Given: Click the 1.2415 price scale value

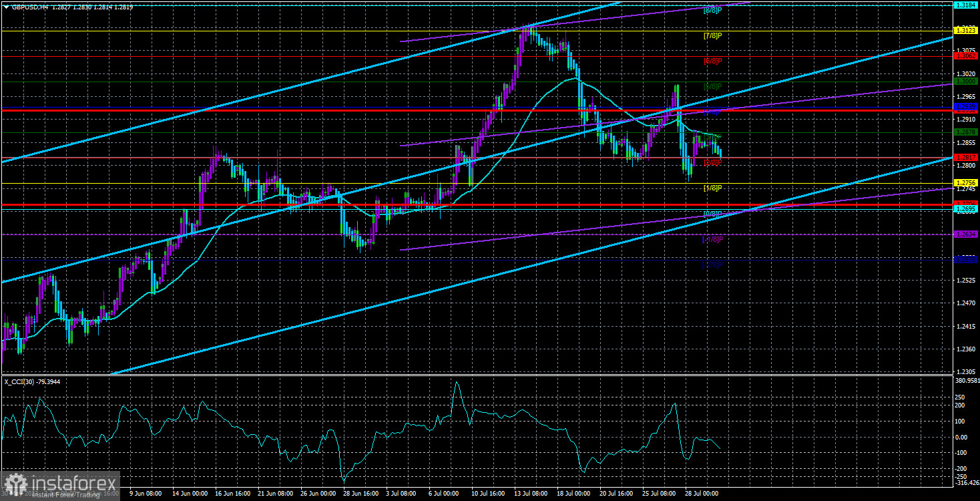Looking at the screenshot, I should tap(967, 326).
